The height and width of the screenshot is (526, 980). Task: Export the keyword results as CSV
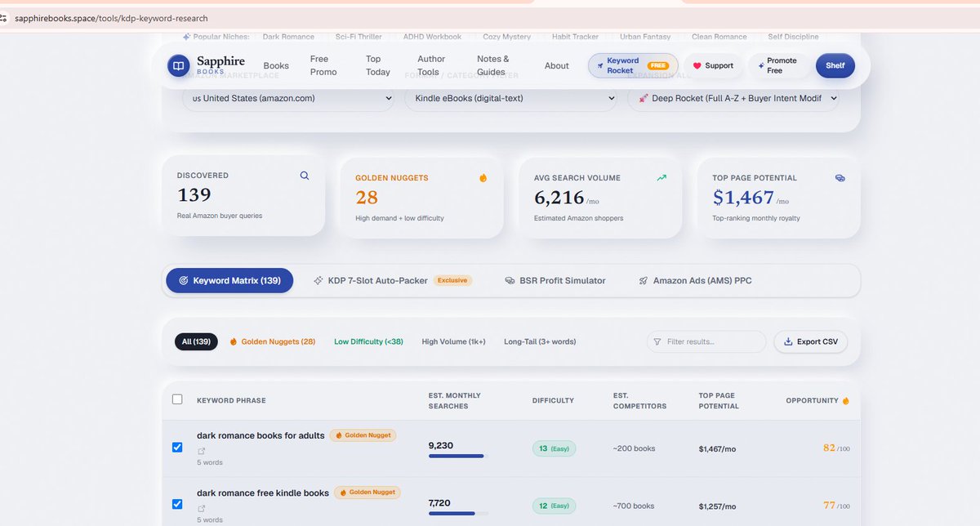click(x=811, y=341)
